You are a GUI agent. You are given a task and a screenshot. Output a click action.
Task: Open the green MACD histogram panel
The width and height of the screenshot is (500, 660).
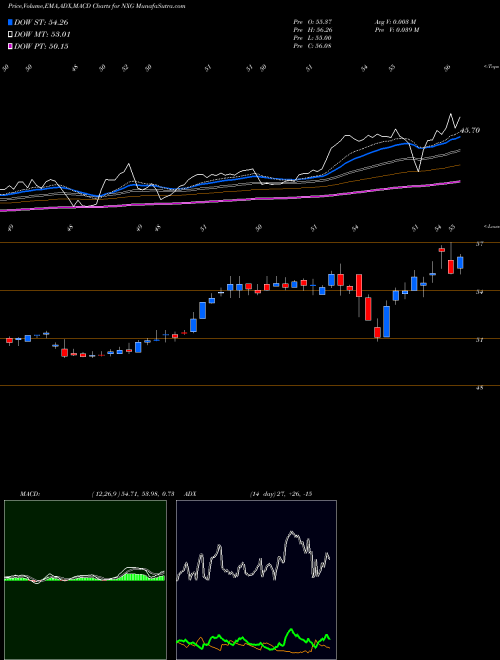click(85, 580)
